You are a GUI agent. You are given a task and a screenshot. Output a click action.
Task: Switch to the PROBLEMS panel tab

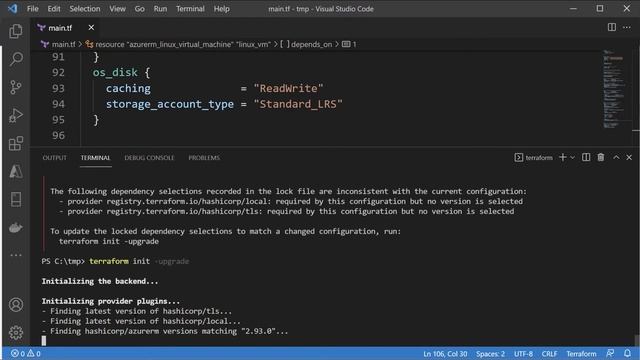204,158
